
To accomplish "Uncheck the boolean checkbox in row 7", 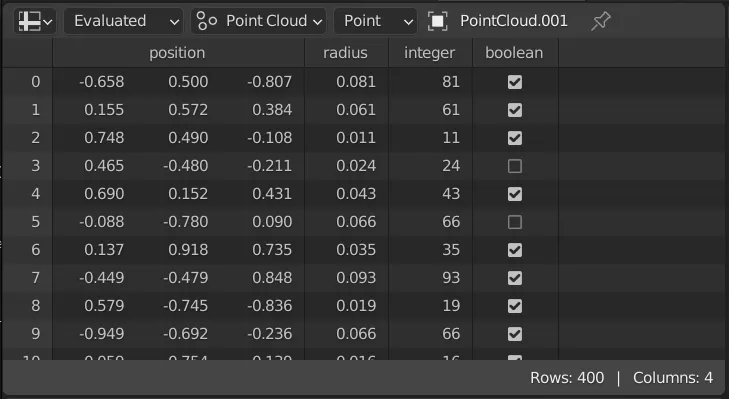I will pos(515,278).
